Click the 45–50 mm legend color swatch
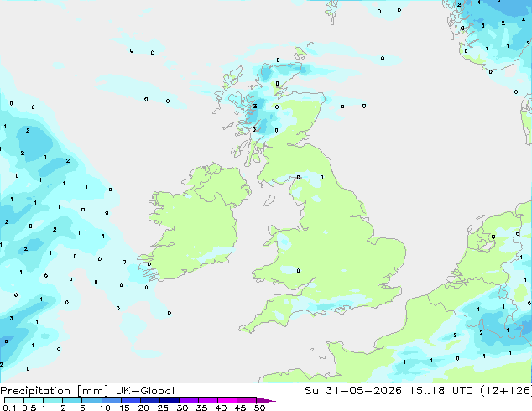Screen dimensions: 532x411 [247, 400]
